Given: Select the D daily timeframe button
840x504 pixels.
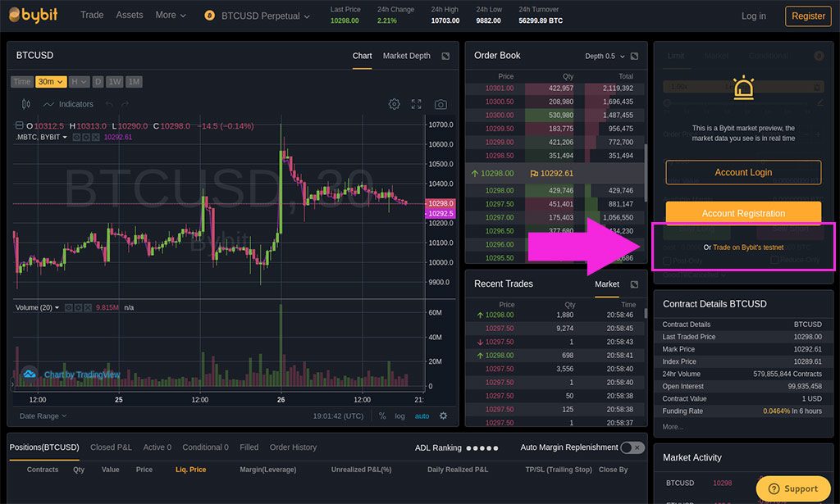Looking at the screenshot, I should [98, 82].
